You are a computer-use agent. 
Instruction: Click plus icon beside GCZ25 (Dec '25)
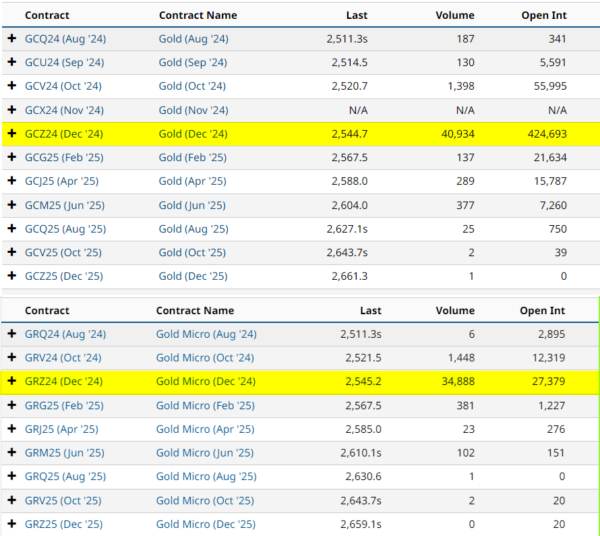(x=12, y=276)
